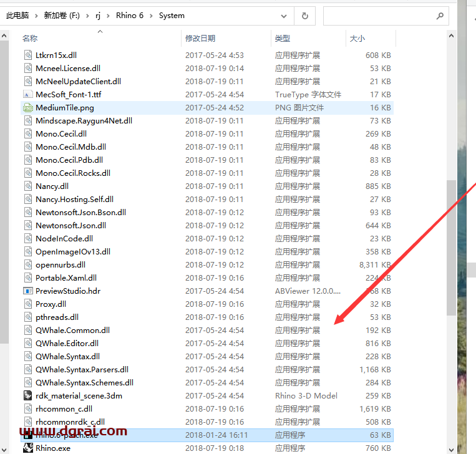Click the NodeInCode.dll file icon
The width and height of the screenshot is (476, 454).
[28, 238]
